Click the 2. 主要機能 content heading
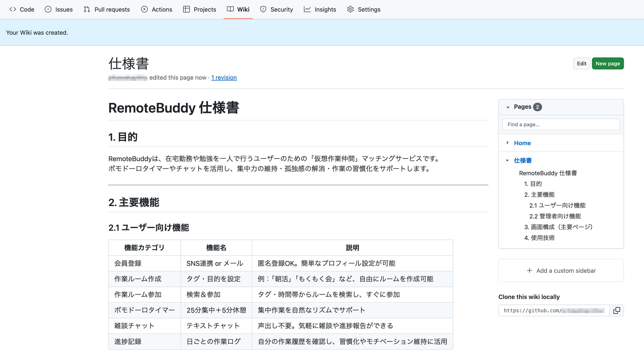 [134, 202]
